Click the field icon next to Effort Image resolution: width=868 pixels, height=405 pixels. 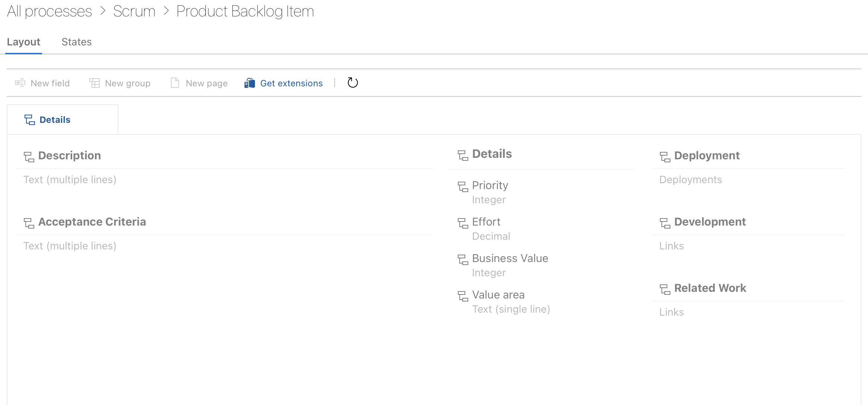pyautogui.click(x=463, y=223)
